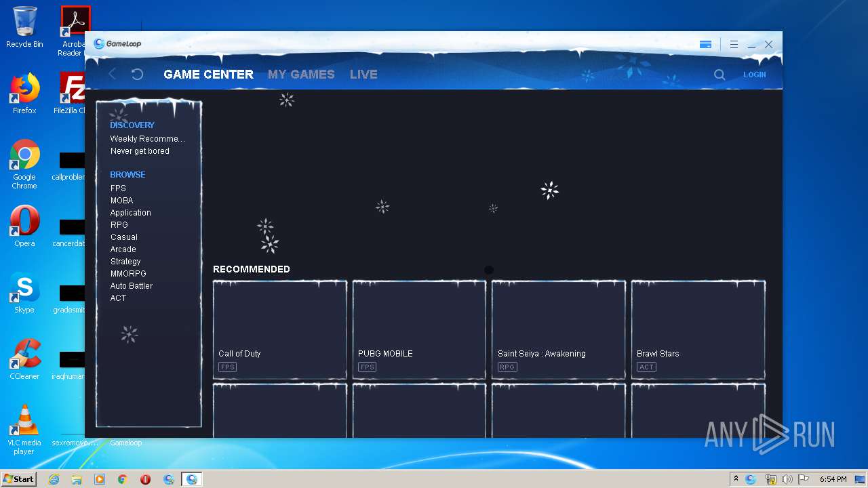
Task: Browse the Application category
Action: (x=130, y=213)
